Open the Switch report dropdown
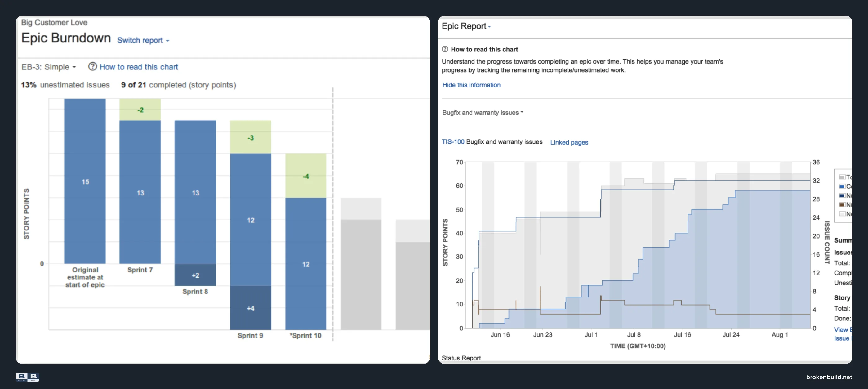The width and height of the screenshot is (868, 389). 143,40
